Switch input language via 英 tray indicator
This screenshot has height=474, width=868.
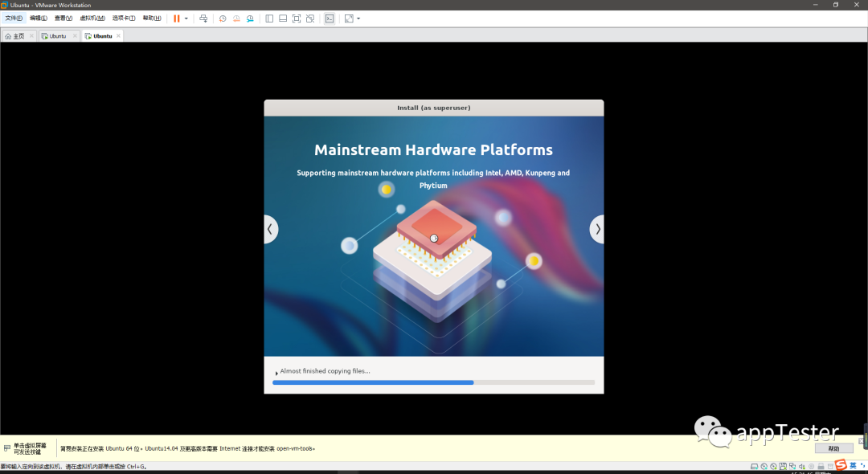(x=854, y=466)
